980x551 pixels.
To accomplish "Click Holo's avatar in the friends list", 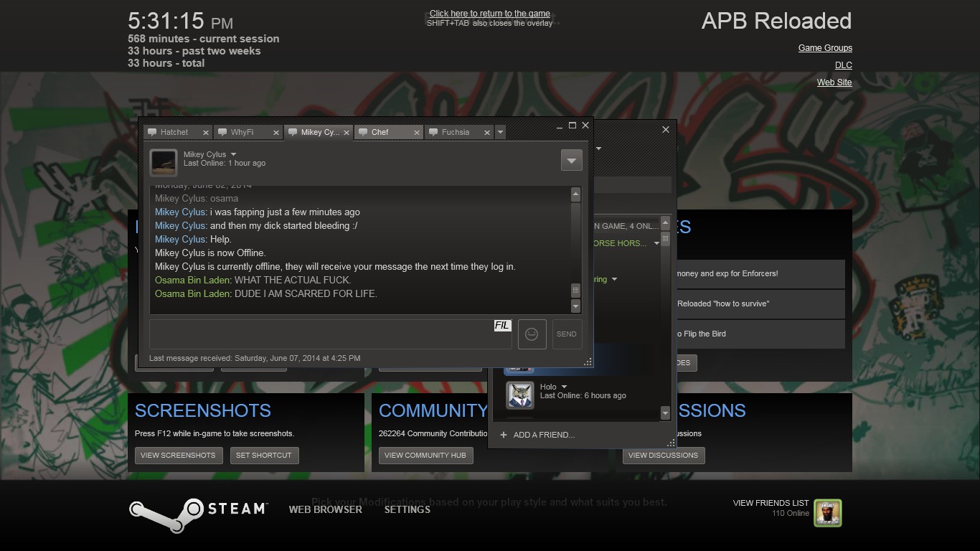I will pos(520,395).
